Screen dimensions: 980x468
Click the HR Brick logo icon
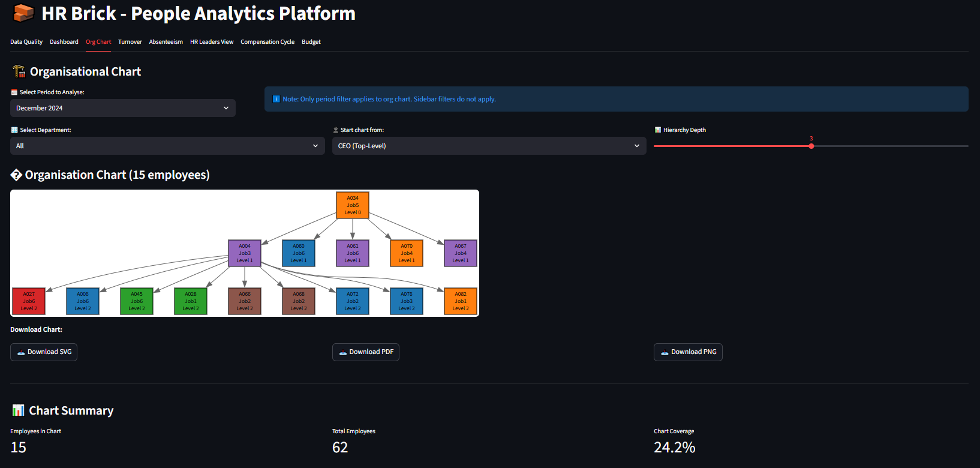coord(23,13)
